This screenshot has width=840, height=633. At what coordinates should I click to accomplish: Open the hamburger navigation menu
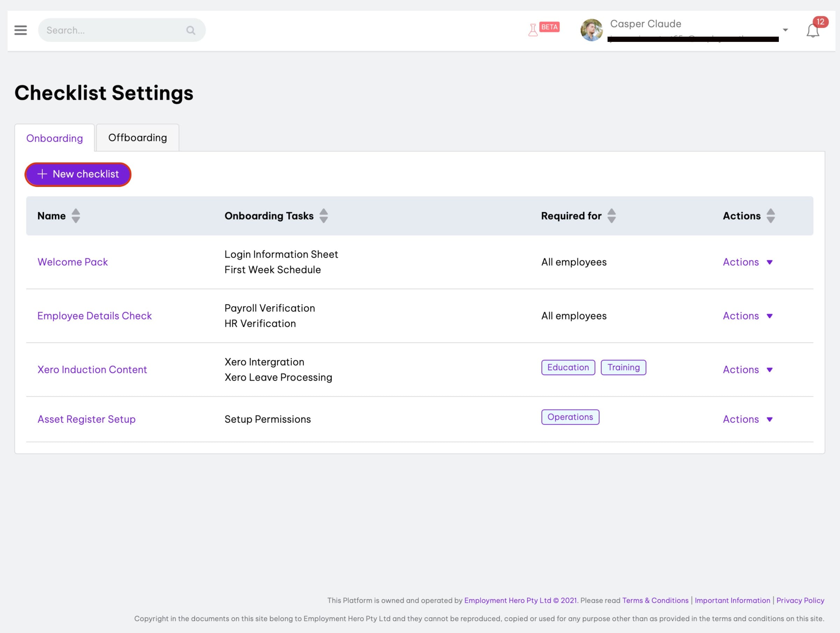(x=21, y=30)
